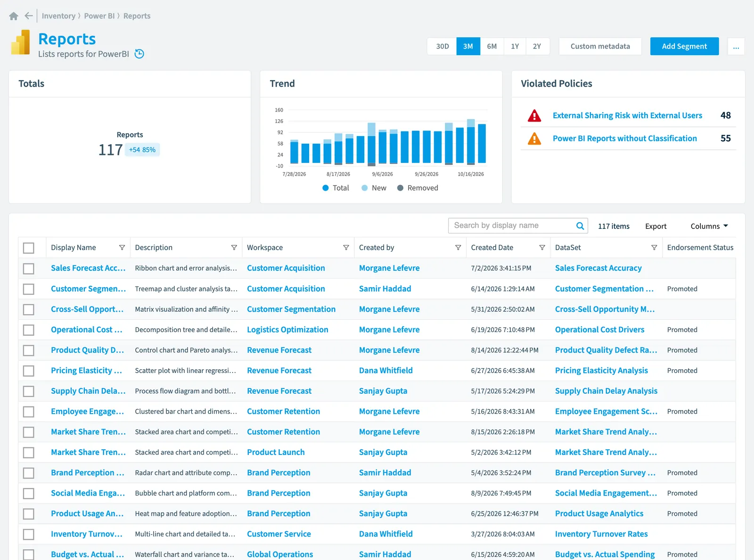Open DataSet column filter icon
This screenshot has width=754, height=560.
click(654, 248)
